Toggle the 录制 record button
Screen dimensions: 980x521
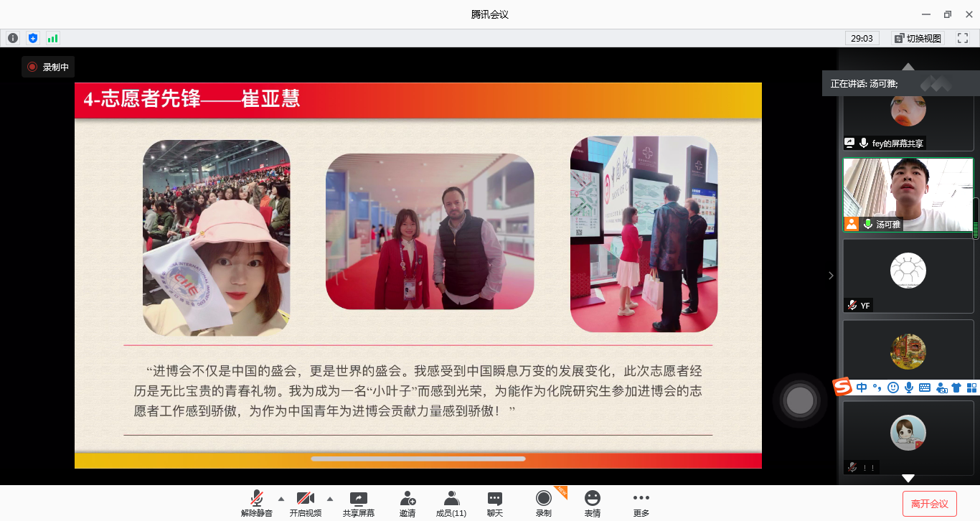click(x=544, y=499)
